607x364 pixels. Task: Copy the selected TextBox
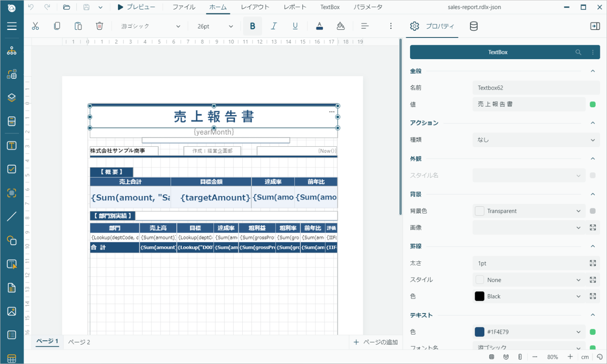[x=57, y=26]
